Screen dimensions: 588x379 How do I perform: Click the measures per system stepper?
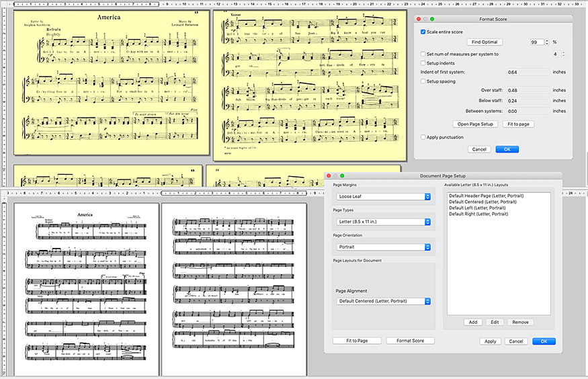click(x=563, y=54)
